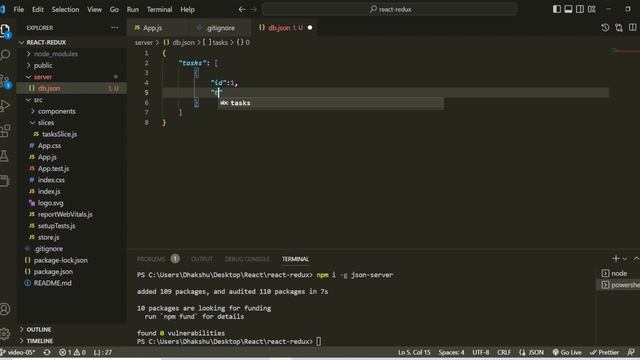Open store.js in the explorer

[x=49, y=237]
